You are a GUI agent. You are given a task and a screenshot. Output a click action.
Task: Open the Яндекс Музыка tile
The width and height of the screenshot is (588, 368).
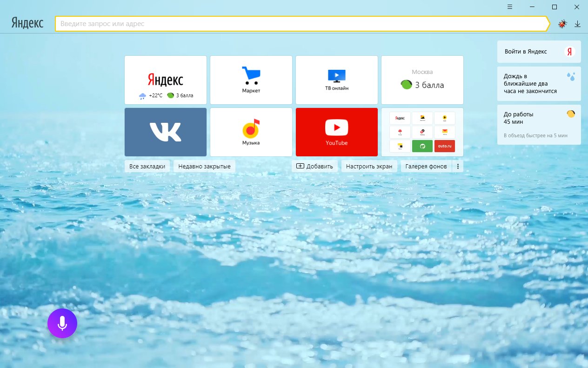click(x=251, y=132)
